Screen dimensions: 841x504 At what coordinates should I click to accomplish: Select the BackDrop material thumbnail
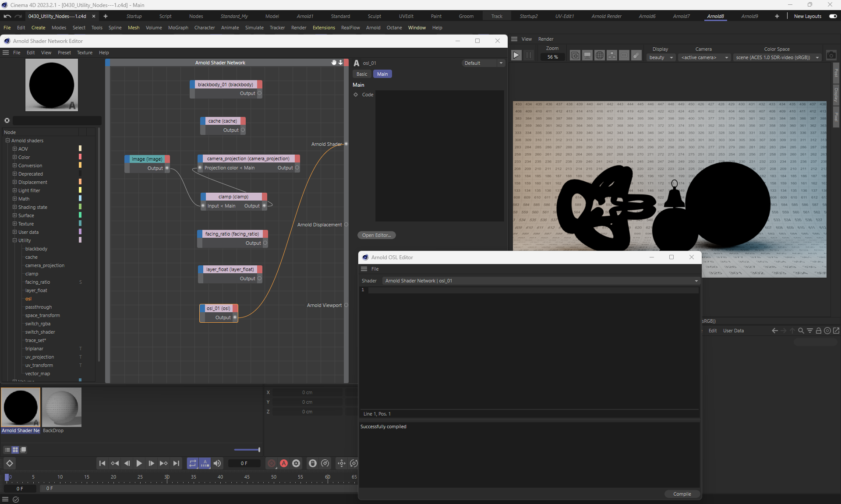pyautogui.click(x=62, y=407)
